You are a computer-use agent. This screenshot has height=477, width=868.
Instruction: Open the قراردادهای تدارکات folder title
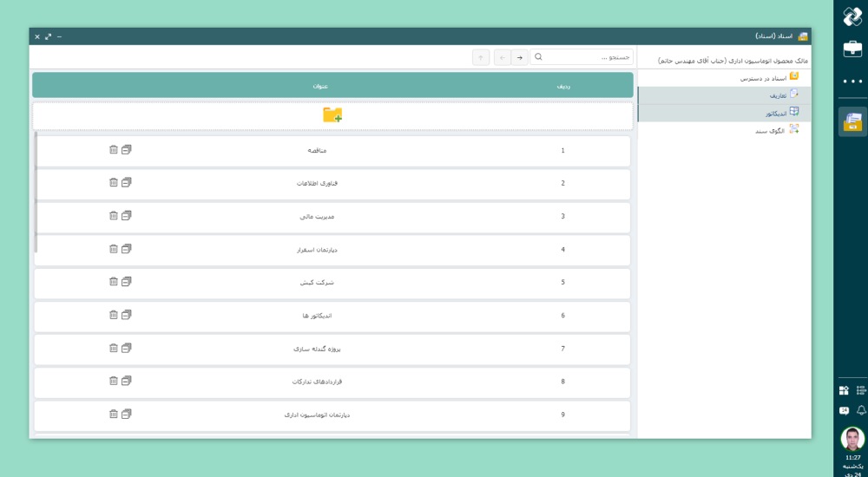317,382
